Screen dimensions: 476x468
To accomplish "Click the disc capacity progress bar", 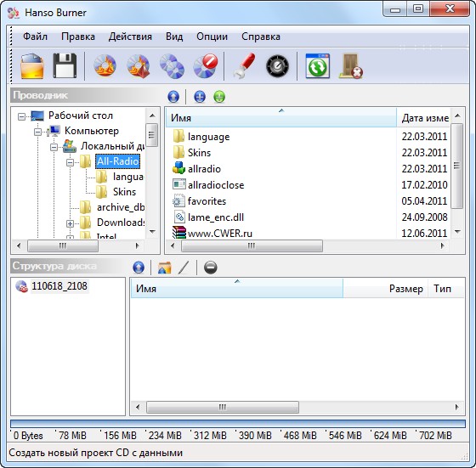I will 238,424.
